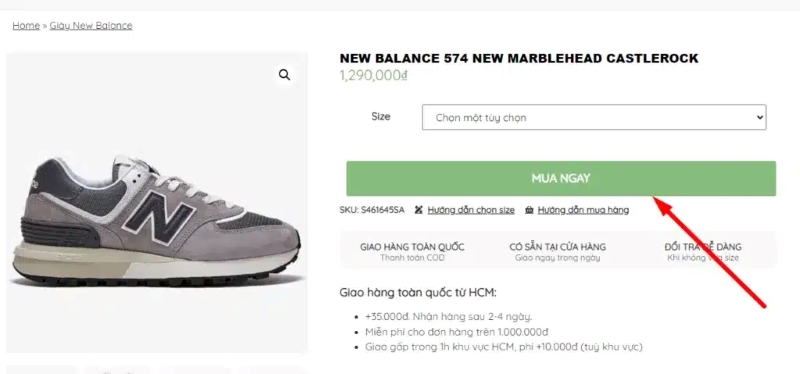The image size is (800, 374).
Task: Click the 'ĐỔI TRẢ DỄ DÀNG' info block
Action: tap(703, 252)
